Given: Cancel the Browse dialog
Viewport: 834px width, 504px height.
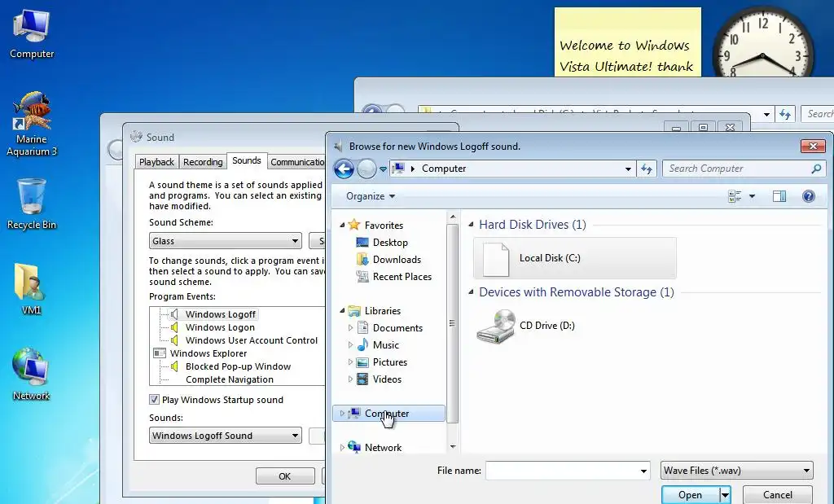Looking at the screenshot, I should [778, 495].
